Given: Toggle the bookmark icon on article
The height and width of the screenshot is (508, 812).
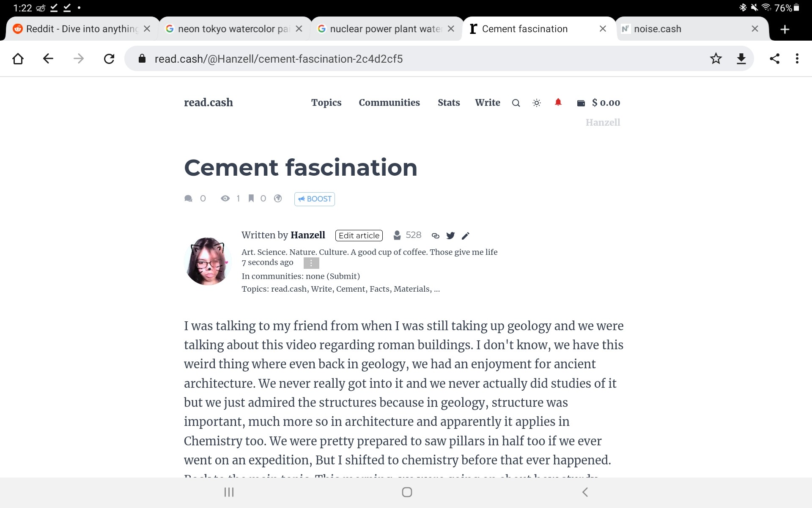Looking at the screenshot, I should pyautogui.click(x=251, y=198).
